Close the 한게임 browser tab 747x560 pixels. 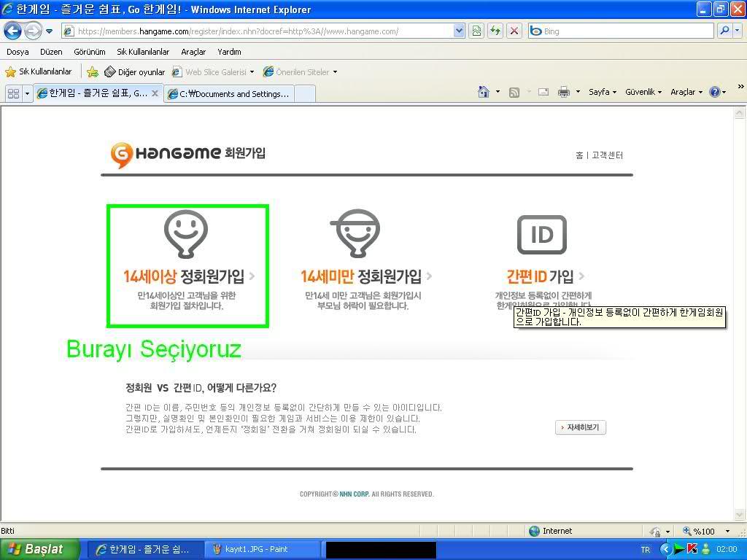pos(155,93)
